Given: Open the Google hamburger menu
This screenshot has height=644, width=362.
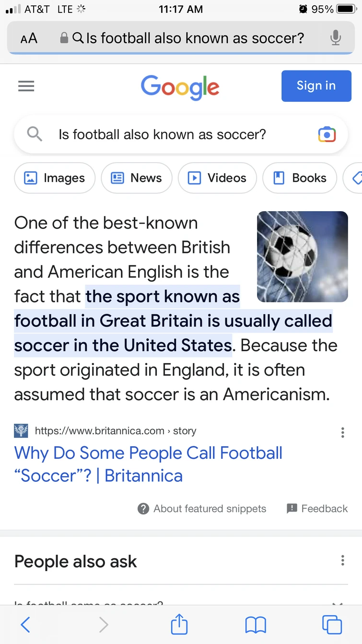Looking at the screenshot, I should pyautogui.click(x=26, y=86).
